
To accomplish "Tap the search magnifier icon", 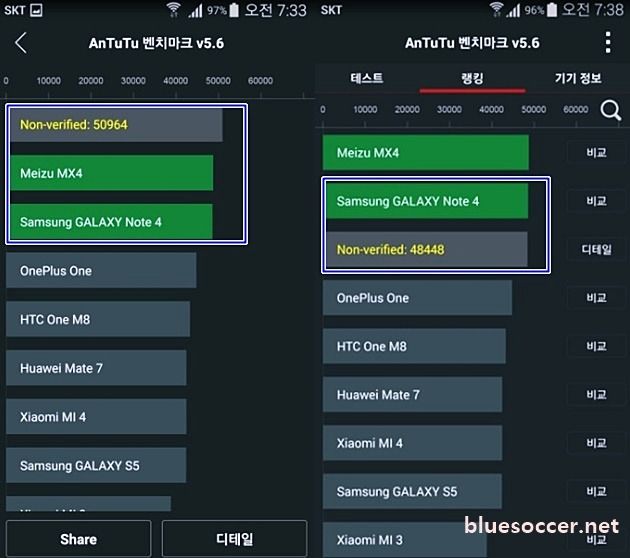I will (610, 110).
